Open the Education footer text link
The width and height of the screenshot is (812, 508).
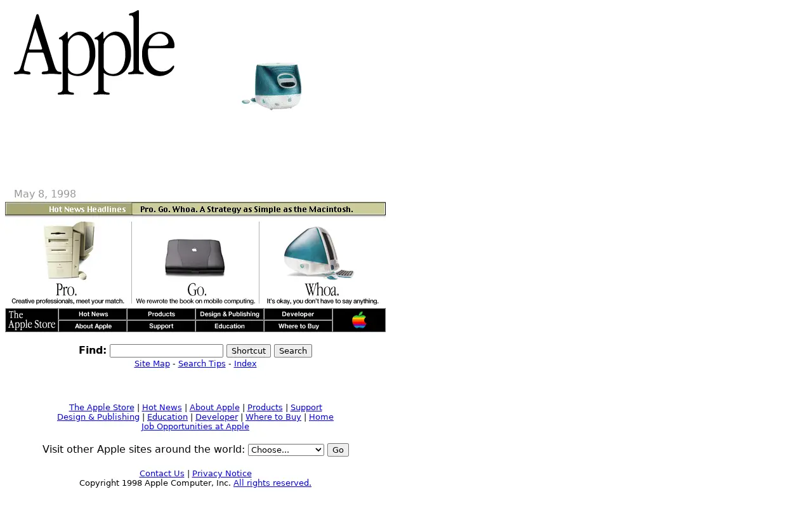pos(167,417)
